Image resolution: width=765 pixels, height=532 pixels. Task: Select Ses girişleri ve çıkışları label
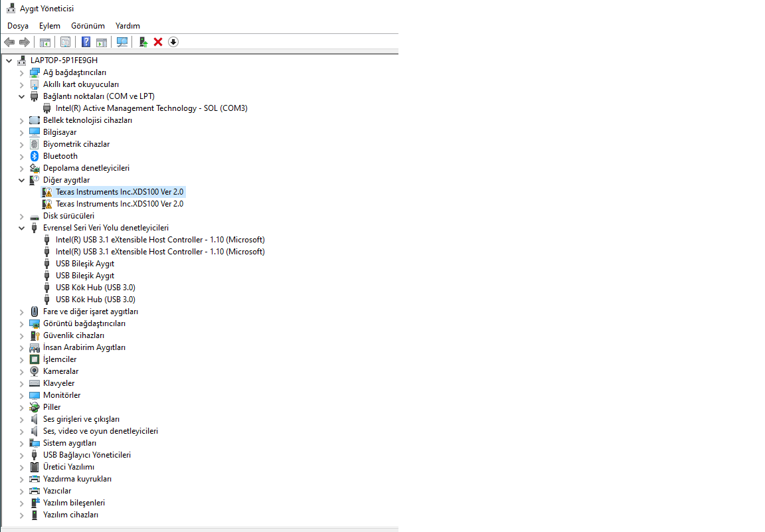click(81, 419)
